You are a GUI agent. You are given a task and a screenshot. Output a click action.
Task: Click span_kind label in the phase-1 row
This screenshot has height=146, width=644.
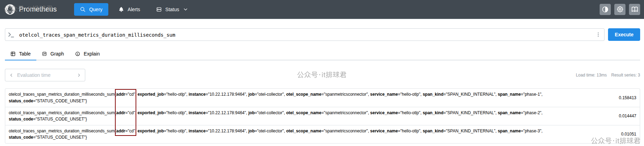click(x=459, y=94)
